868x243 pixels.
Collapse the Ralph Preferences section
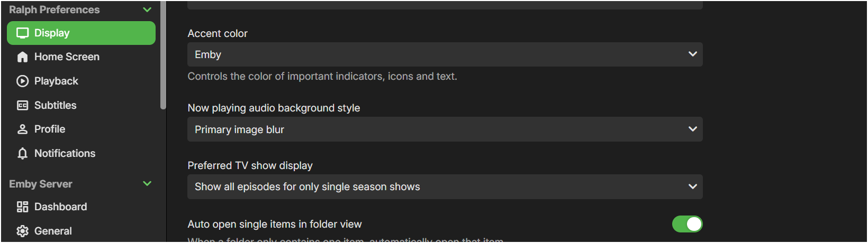(x=147, y=10)
